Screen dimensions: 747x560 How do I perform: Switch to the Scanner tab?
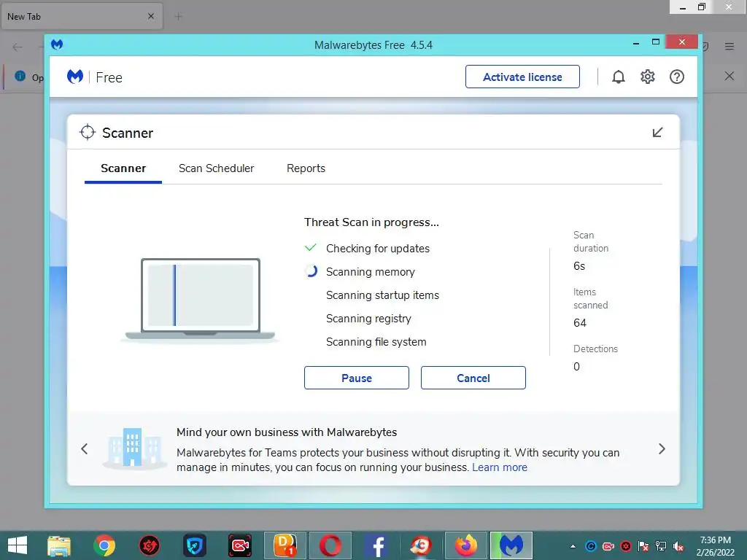point(123,168)
